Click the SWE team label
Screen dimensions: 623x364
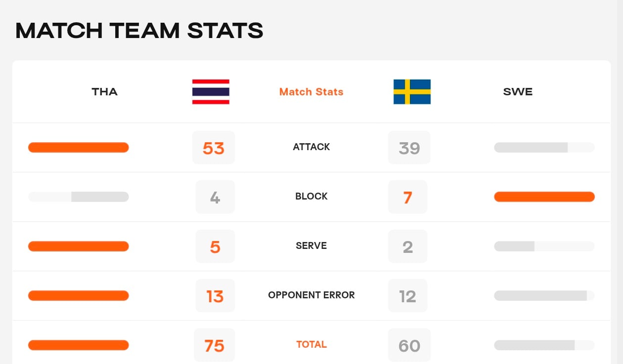(x=518, y=92)
